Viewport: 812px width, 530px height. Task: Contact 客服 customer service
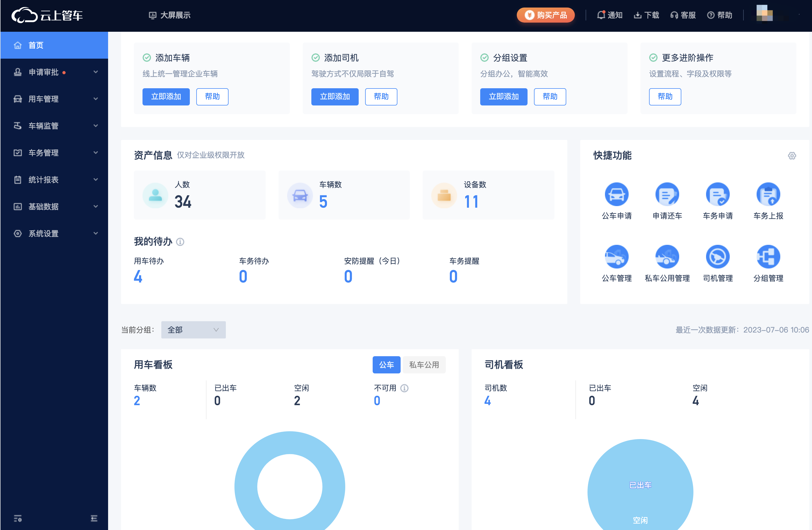tap(683, 15)
